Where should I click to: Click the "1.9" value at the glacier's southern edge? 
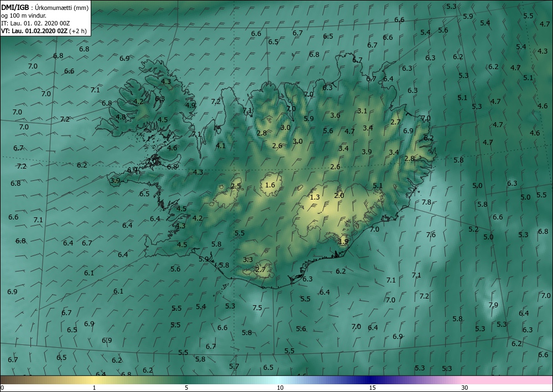[x=343, y=241]
